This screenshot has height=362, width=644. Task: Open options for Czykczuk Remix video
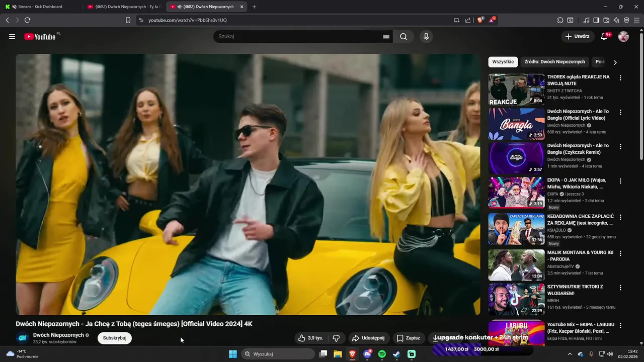tap(620, 146)
